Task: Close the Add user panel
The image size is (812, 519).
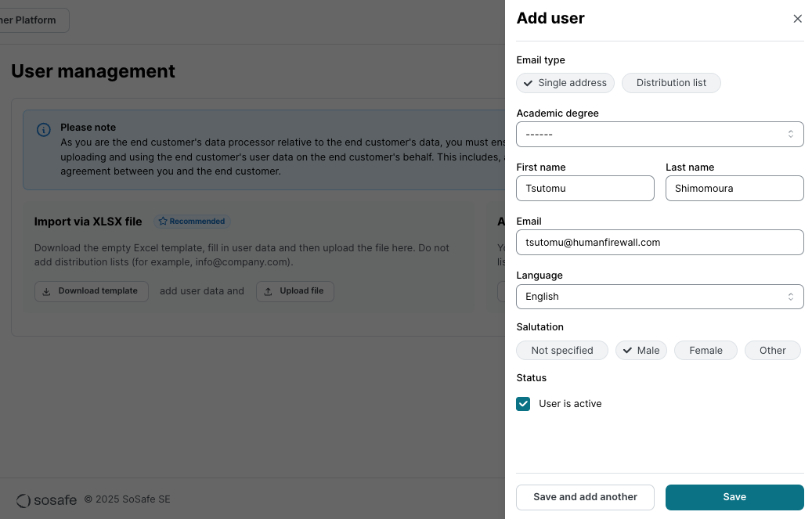Action: click(x=797, y=19)
